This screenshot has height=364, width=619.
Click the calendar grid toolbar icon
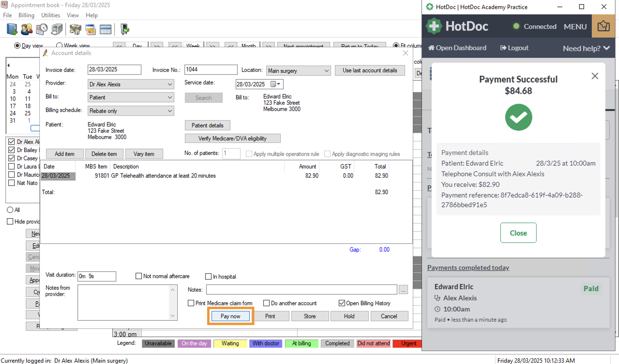(105, 29)
